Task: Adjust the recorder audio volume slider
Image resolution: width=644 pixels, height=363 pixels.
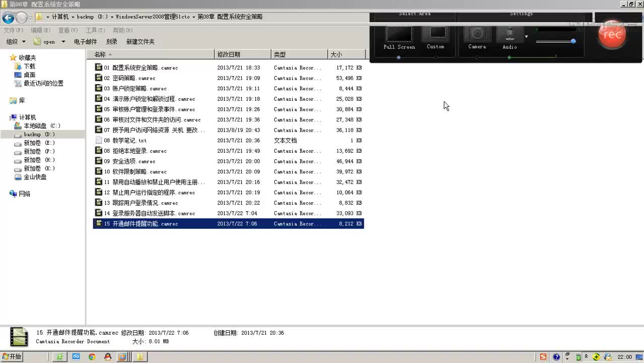Action: [556, 41]
